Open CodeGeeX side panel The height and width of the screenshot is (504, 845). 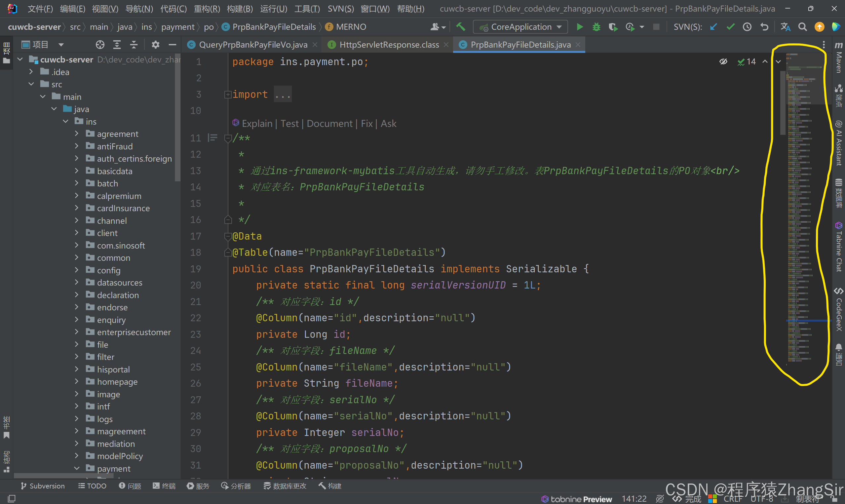(x=838, y=309)
